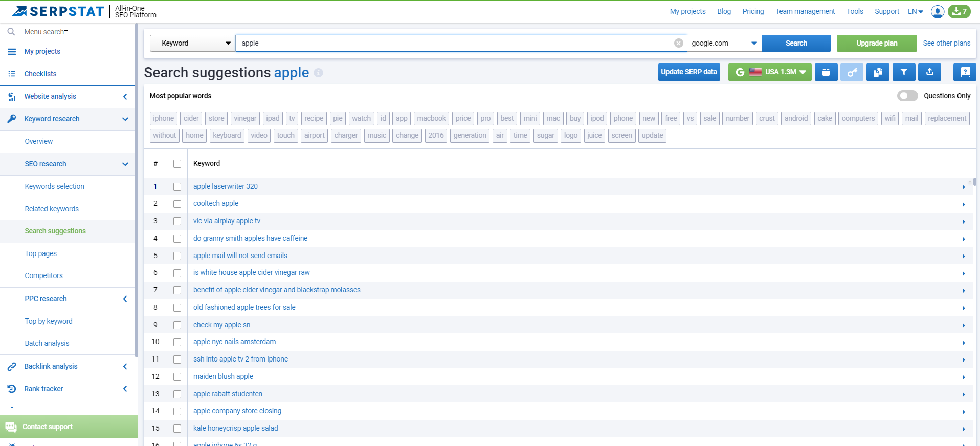Open the See other plans link
The height and width of the screenshot is (446, 980).
[947, 43]
